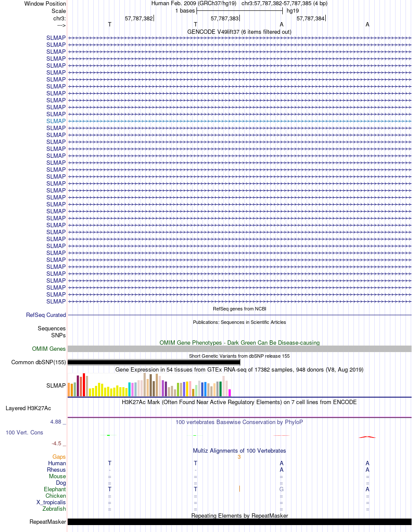Click the orange Gaps label

(59, 457)
